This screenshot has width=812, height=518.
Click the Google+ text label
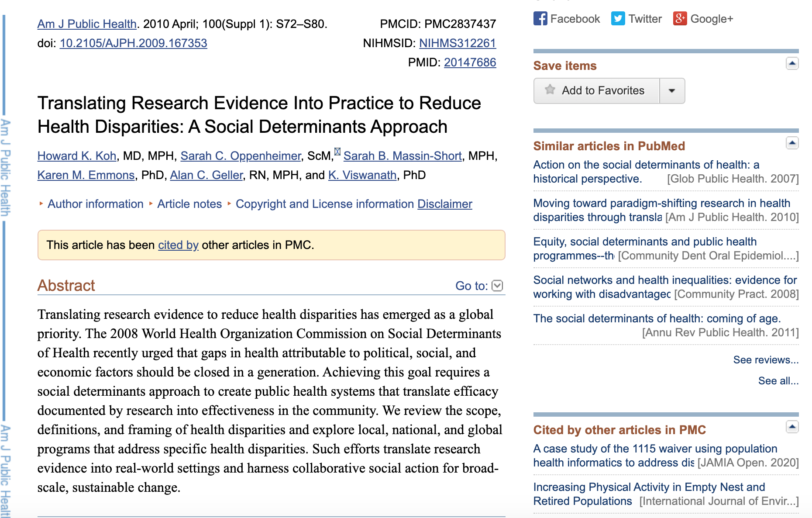pyautogui.click(x=712, y=19)
